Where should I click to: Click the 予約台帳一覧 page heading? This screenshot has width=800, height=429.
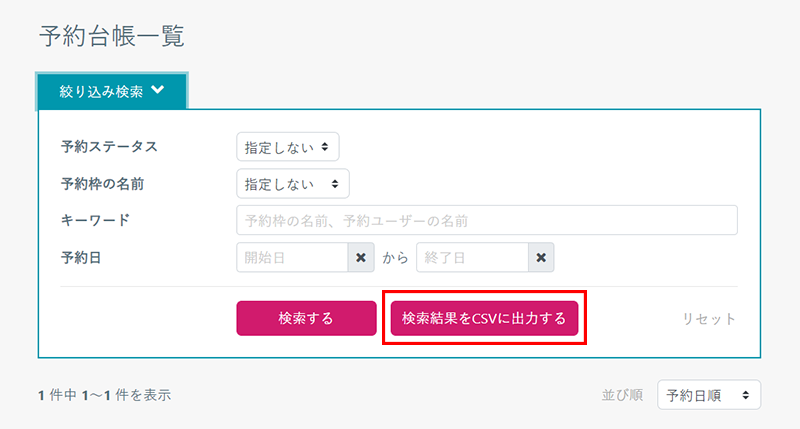point(111,37)
